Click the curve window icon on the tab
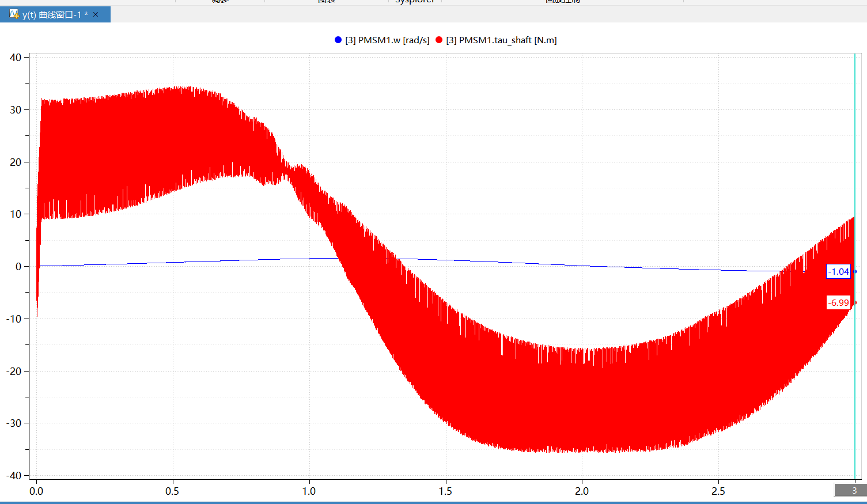The height and width of the screenshot is (504, 867). (14, 14)
